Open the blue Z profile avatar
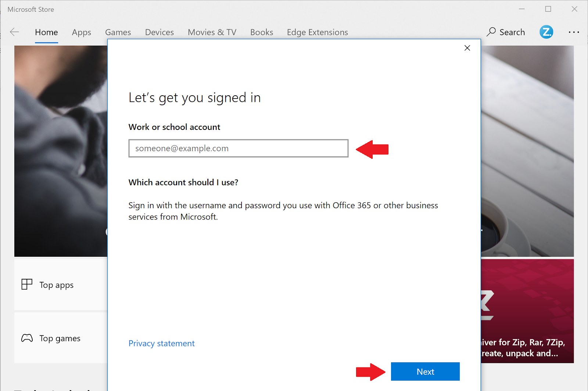Screen dimensions: 588x391 pyautogui.click(x=546, y=32)
